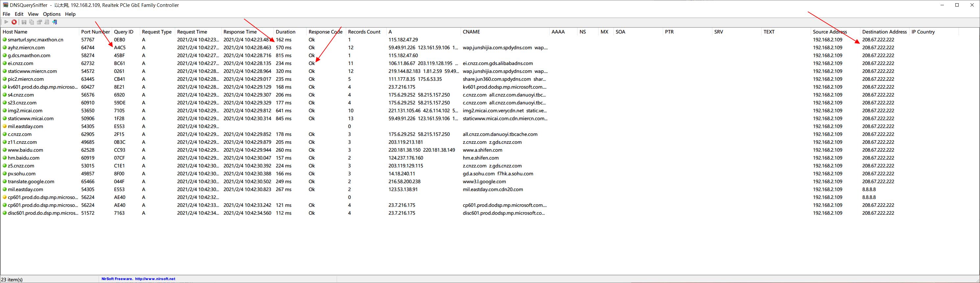The width and height of the screenshot is (980, 283).
Task: Stop capturing with the red stop icon
Action: [x=14, y=22]
